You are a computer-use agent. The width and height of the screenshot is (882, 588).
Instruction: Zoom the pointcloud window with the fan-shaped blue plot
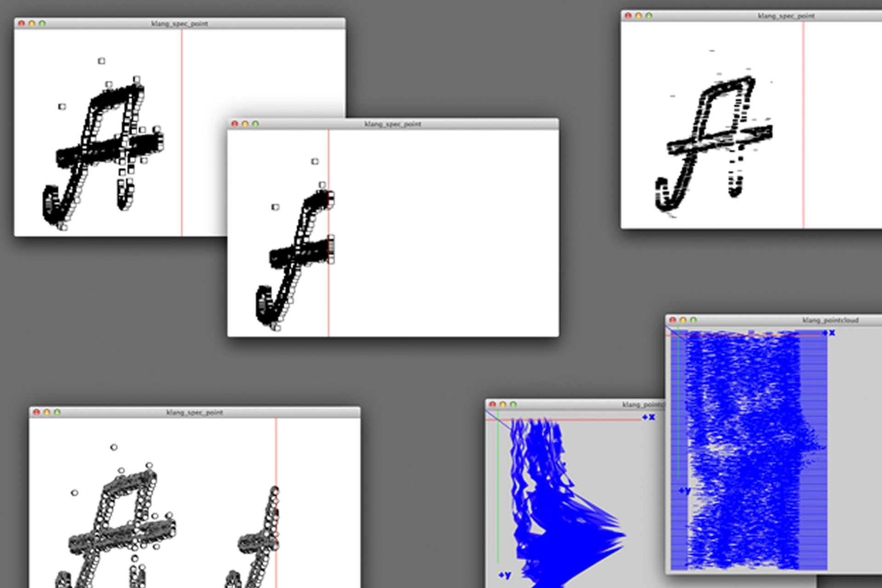click(x=514, y=405)
